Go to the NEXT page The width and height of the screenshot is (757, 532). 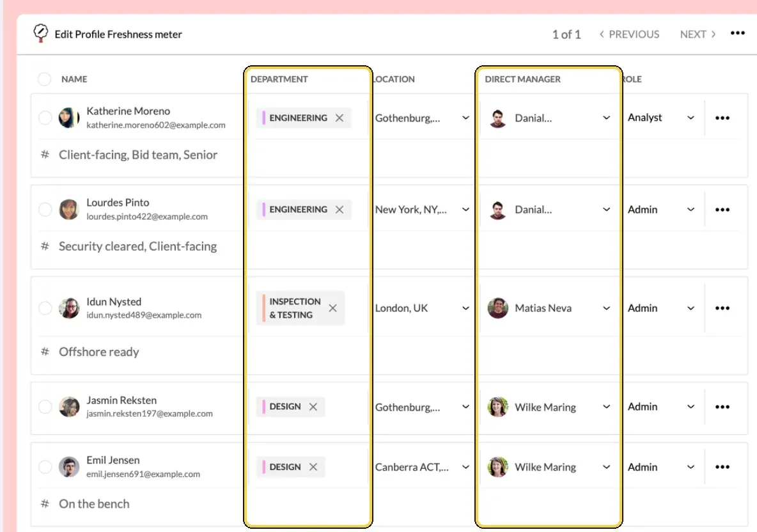point(698,35)
